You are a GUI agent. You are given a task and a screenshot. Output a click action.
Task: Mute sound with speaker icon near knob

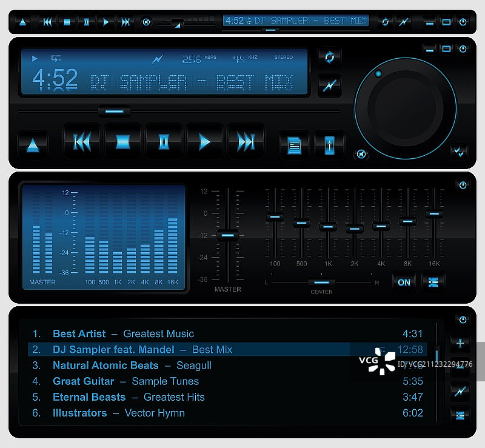pos(361,154)
